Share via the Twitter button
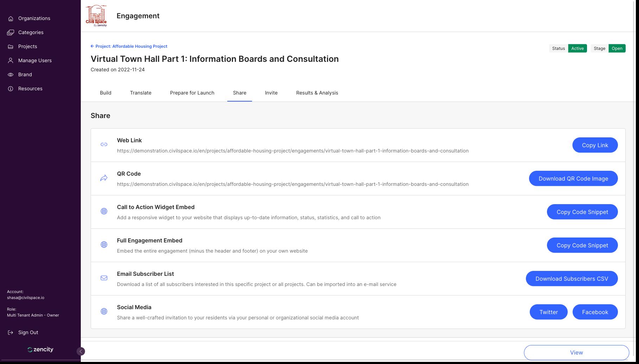 coord(548,312)
